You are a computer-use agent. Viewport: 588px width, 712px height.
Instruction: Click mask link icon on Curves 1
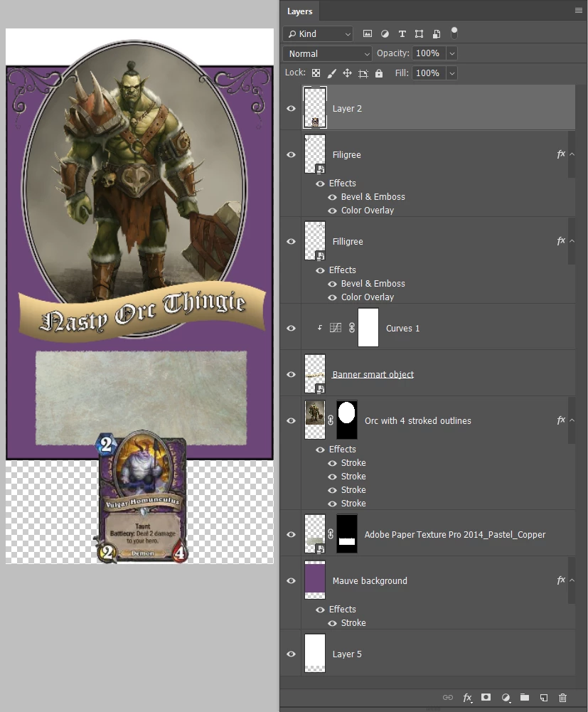[x=351, y=327]
